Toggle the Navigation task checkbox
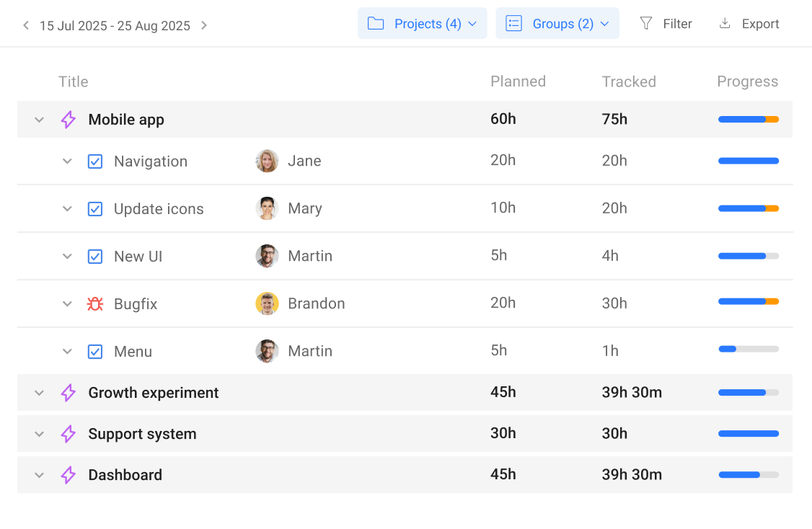Screen dimensions: 812x529 tap(95, 161)
